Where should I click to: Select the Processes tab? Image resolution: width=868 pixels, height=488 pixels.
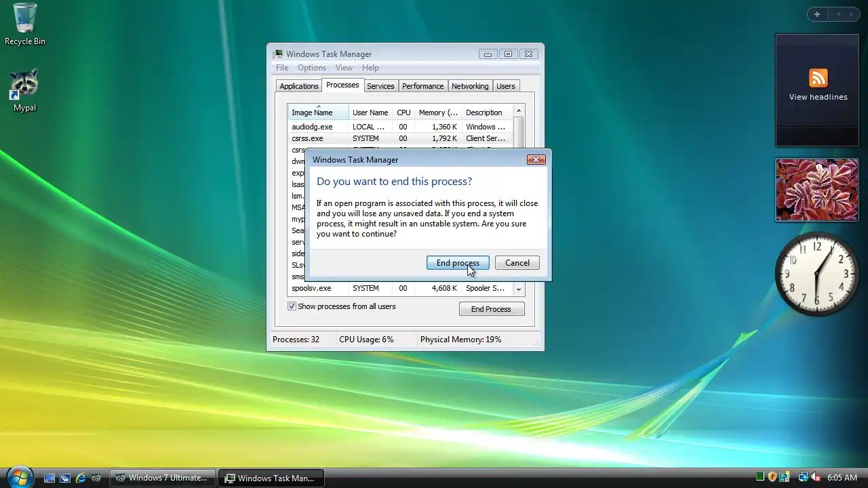click(342, 85)
